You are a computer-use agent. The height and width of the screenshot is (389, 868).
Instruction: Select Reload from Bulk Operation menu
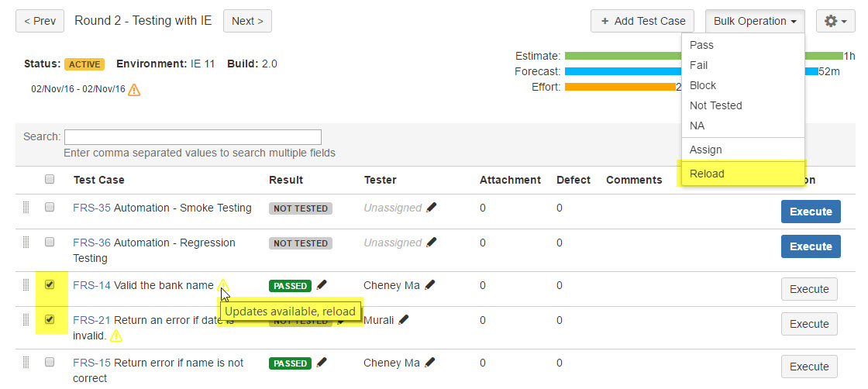point(707,174)
